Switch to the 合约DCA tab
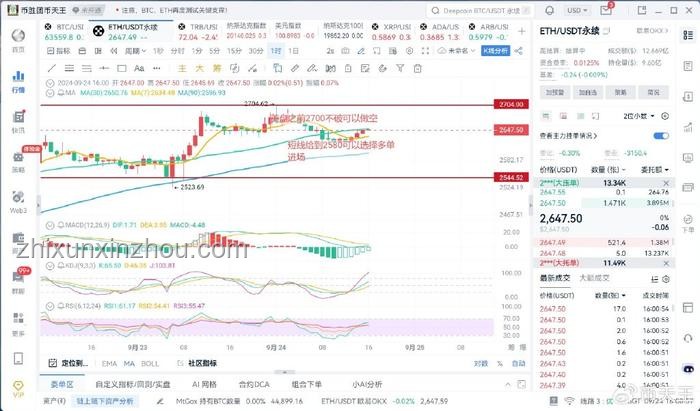The width and height of the screenshot is (700, 411). 254,384
